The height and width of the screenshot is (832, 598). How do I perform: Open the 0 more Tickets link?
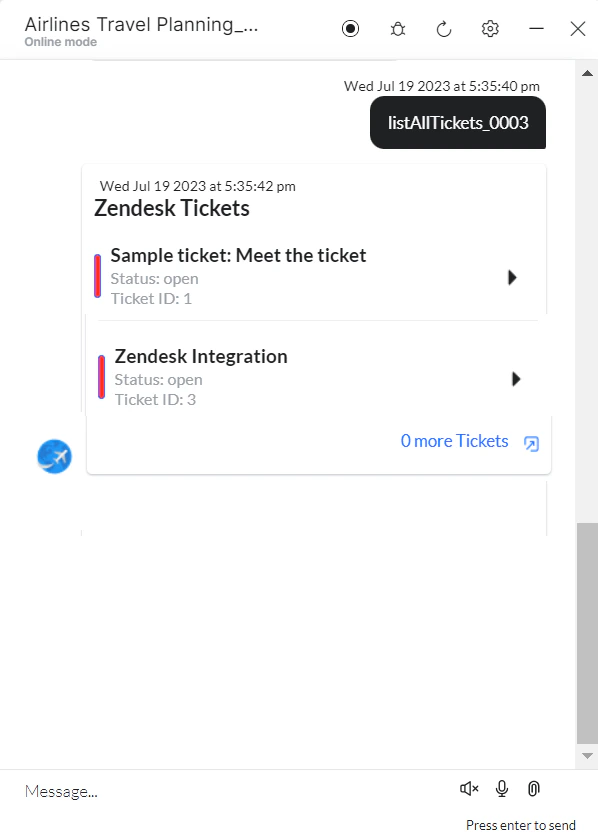(x=453, y=440)
